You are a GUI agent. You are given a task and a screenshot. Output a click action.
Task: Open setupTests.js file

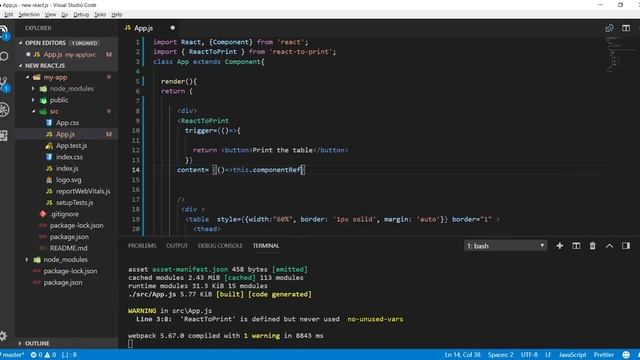(x=75, y=202)
